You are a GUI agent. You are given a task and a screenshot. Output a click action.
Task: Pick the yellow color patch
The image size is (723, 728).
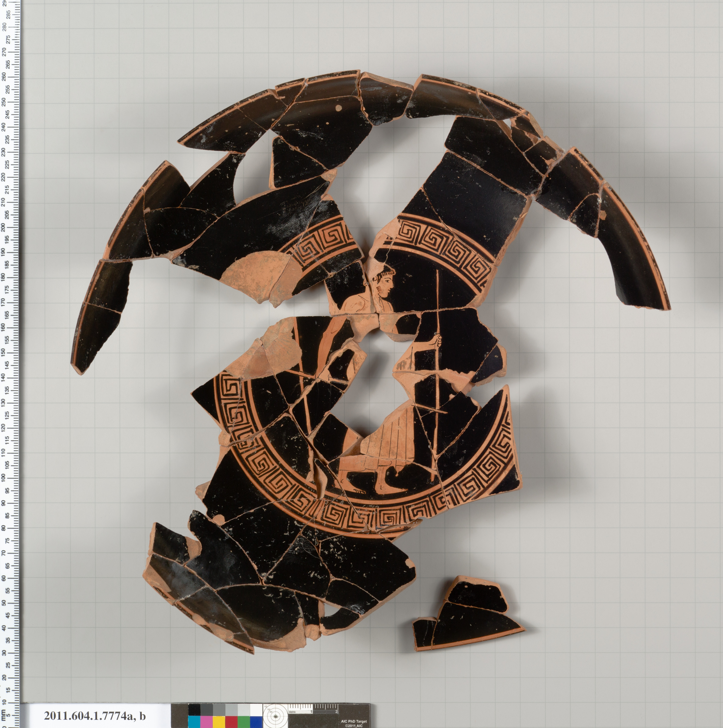click(219, 722)
